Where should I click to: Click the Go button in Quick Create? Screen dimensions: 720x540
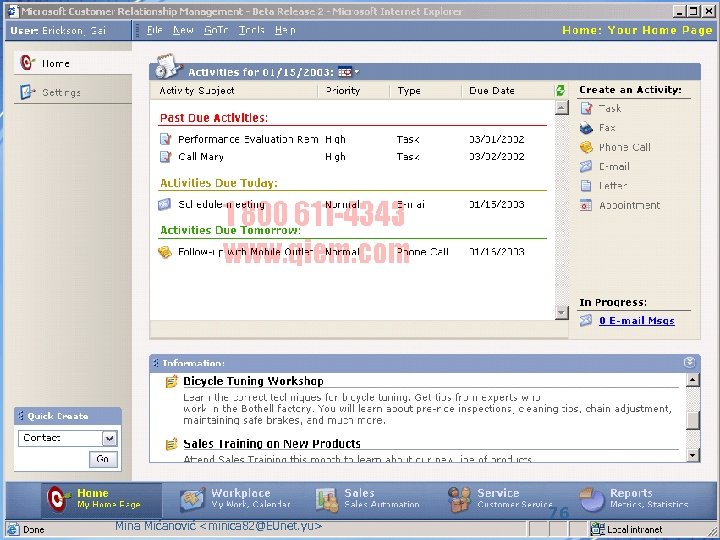click(103, 459)
